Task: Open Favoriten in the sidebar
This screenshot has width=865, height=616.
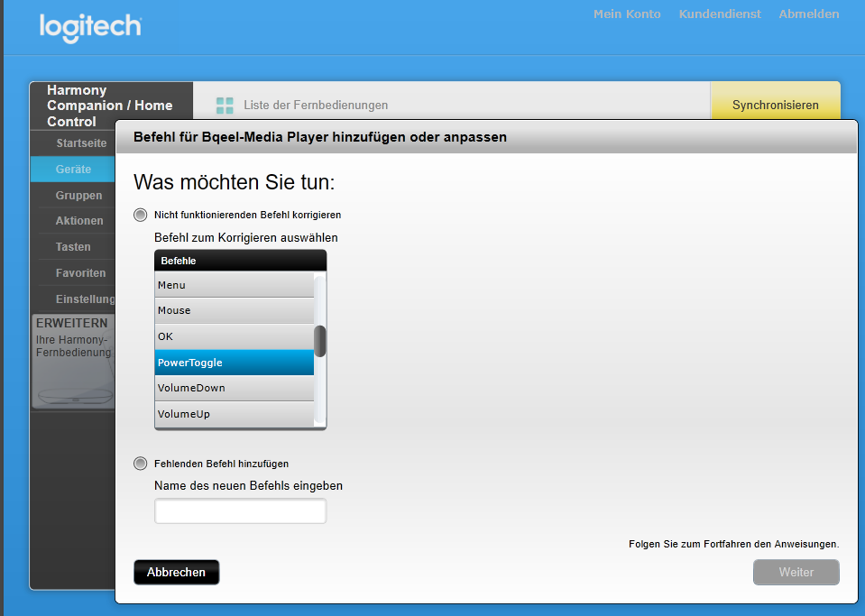Action: (73, 272)
